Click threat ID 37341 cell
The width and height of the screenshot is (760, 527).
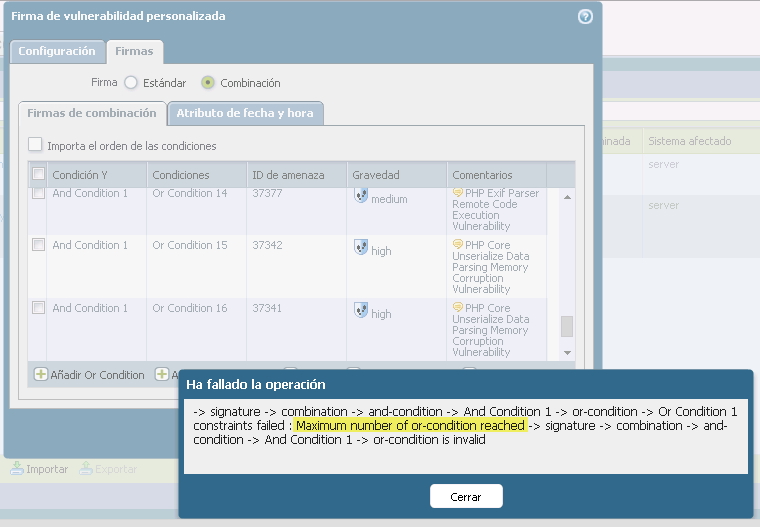coord(267,308)
